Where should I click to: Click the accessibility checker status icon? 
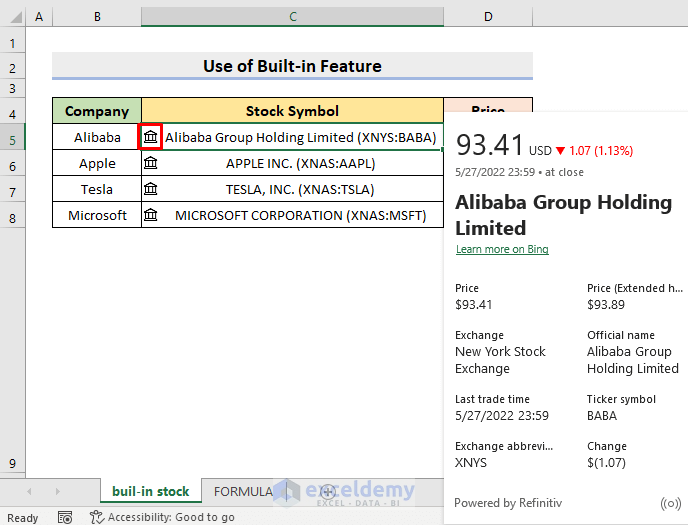[x=97, y=517]
